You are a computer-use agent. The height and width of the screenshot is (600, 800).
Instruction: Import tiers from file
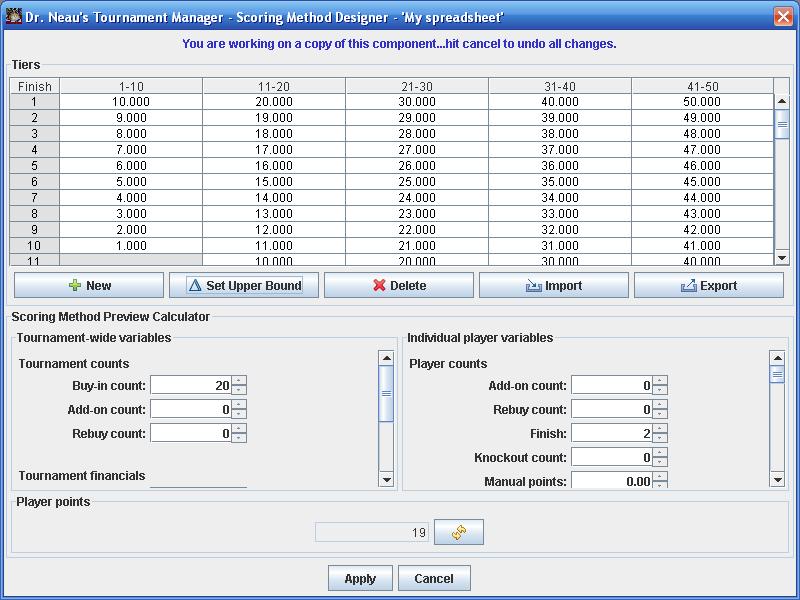pyautogui.click(x=554, y=285)
